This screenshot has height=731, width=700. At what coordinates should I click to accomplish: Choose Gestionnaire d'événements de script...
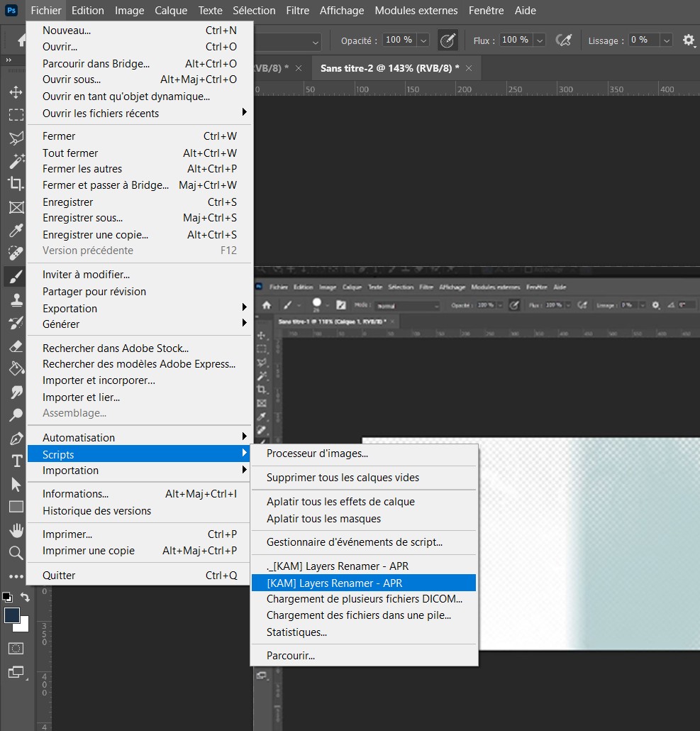point(364,542)
